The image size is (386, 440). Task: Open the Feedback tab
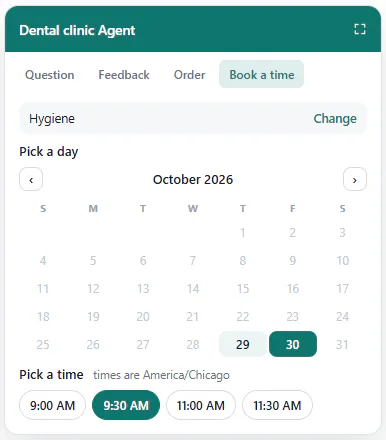[124, 74]
